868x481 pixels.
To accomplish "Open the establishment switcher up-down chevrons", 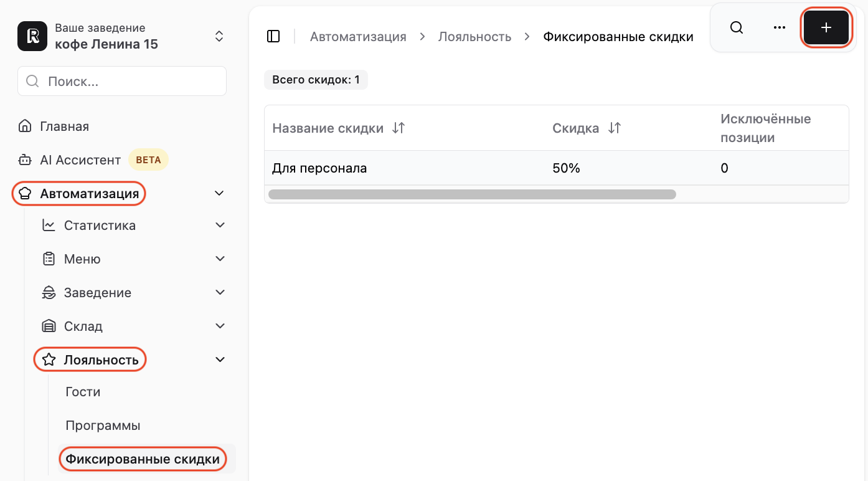I will [x=219, y=36].
